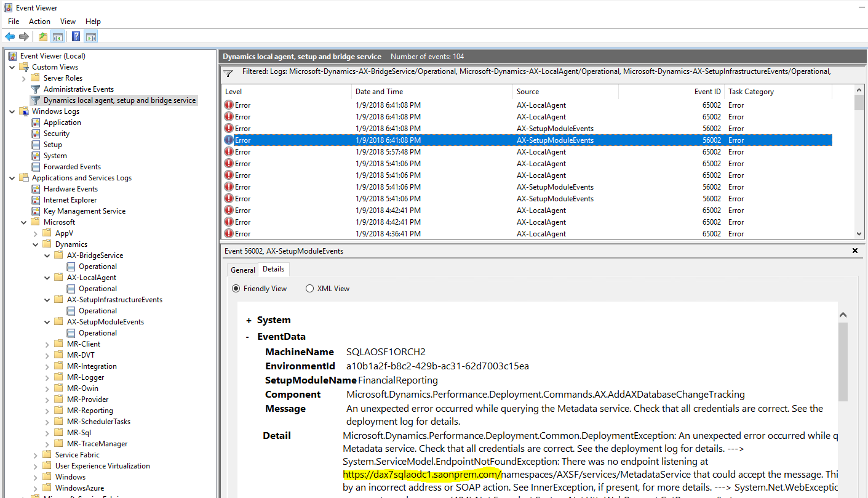Click the Operational log icon under AX-SetupModuleEvents
The width and height of the screenshot is (868, 498).
[x=71, y=333]
